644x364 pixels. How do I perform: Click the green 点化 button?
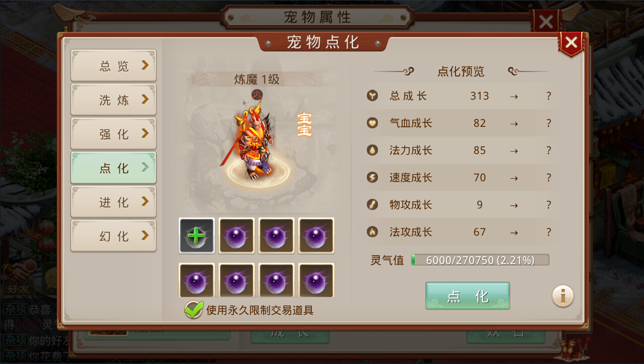pos(468,296)
